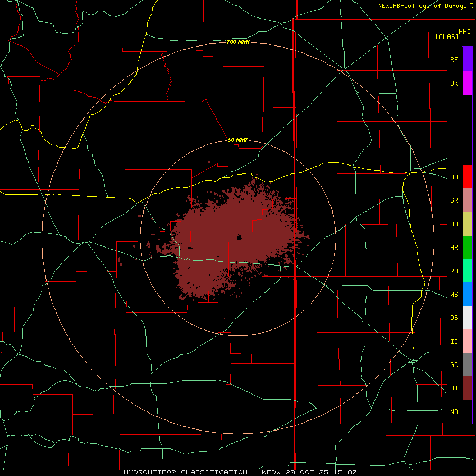Click the DS legend label
Screen dimensions: 476x476
coord(454,318)
